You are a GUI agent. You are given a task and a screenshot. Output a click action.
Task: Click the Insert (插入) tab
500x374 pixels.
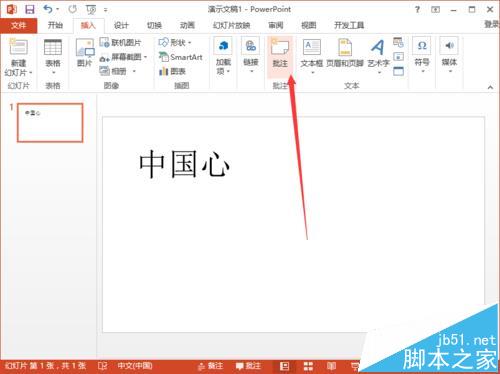[x=88, y=25]
